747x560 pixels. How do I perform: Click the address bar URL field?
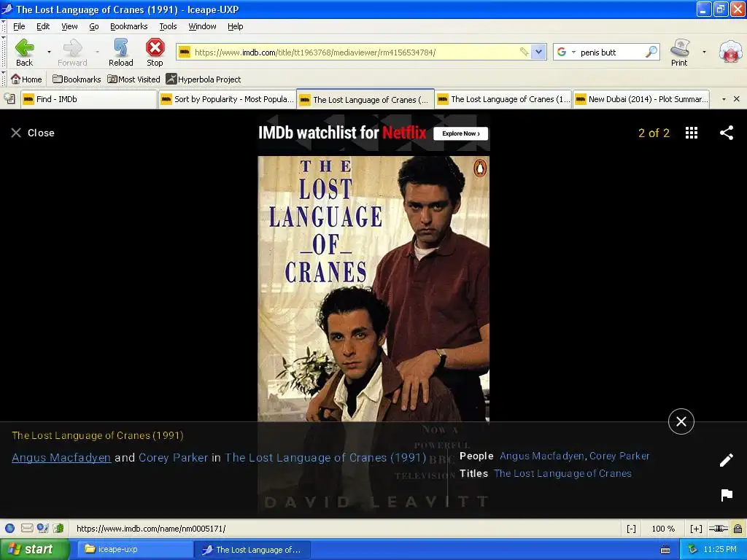[355, 52]
